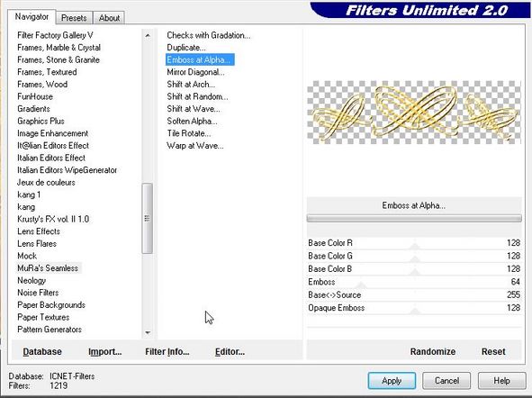
Task: Select the FunHouse category
Action: tap(35, 96)
